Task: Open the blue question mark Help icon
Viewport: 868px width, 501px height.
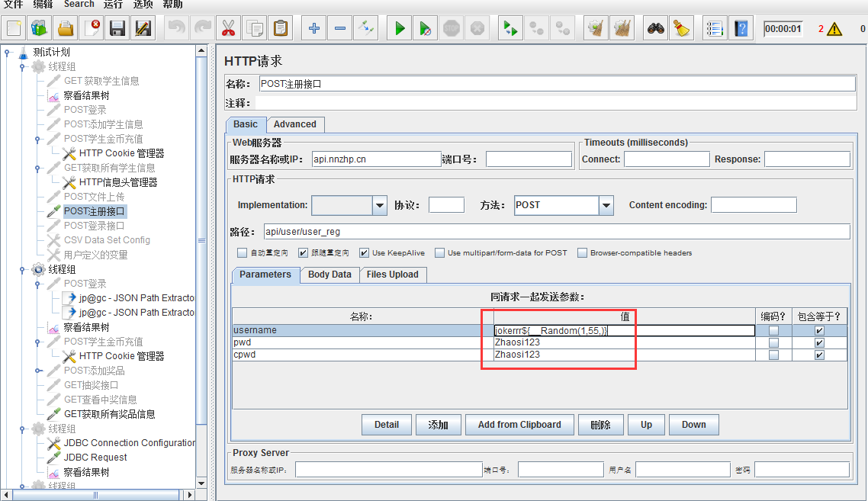Action: tap(741, 29)
